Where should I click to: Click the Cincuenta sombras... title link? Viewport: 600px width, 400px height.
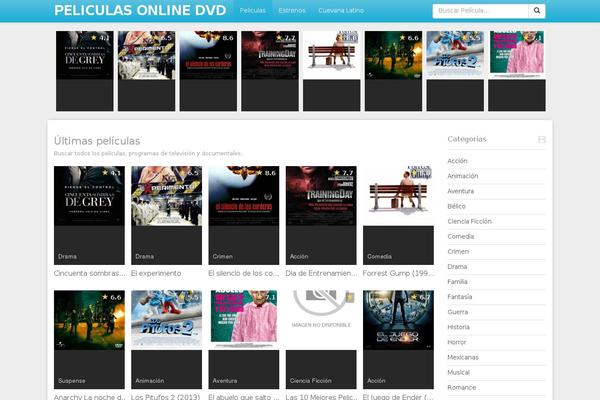(x=90, y=273)
